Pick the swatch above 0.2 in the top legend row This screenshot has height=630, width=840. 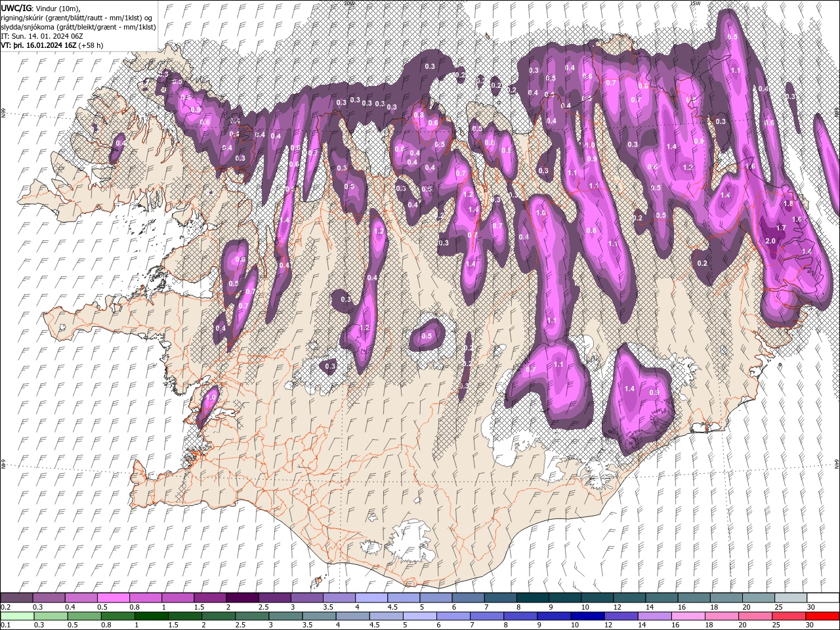16,598
